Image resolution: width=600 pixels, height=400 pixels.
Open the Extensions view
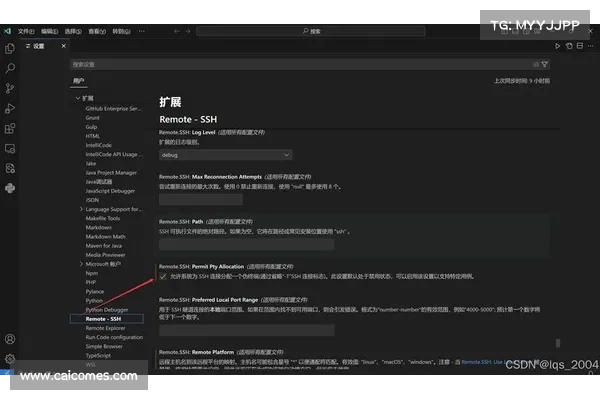10,128
